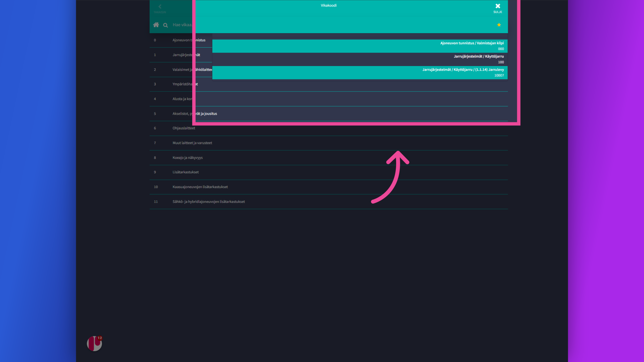Select Ajoneuvon tunnistus / Valmistajan kilpi 000
Screen dimensions: 644x362
(360, 46)
